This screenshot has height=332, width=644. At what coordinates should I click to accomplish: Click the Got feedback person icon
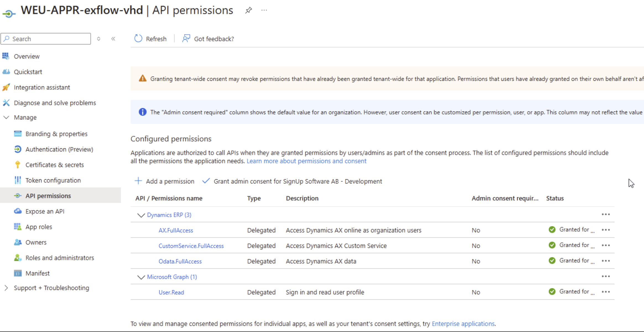(x=186, y=38)
